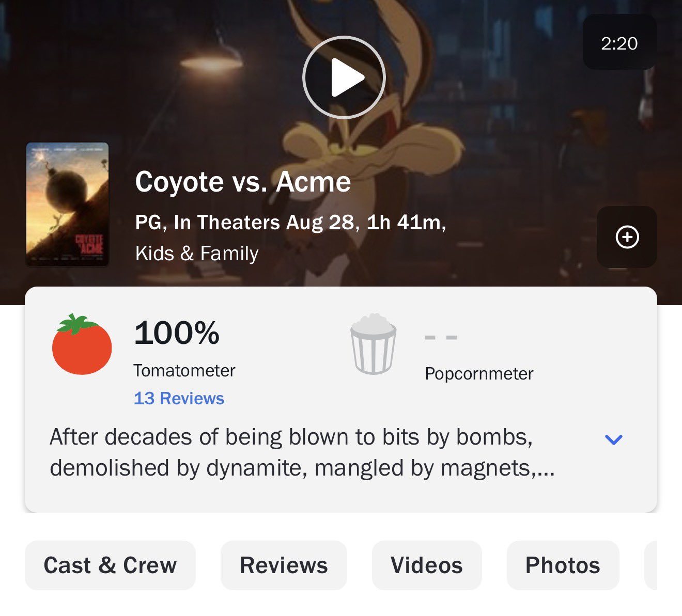
Task: Select the Photos tab
Action: coord(563,565)
